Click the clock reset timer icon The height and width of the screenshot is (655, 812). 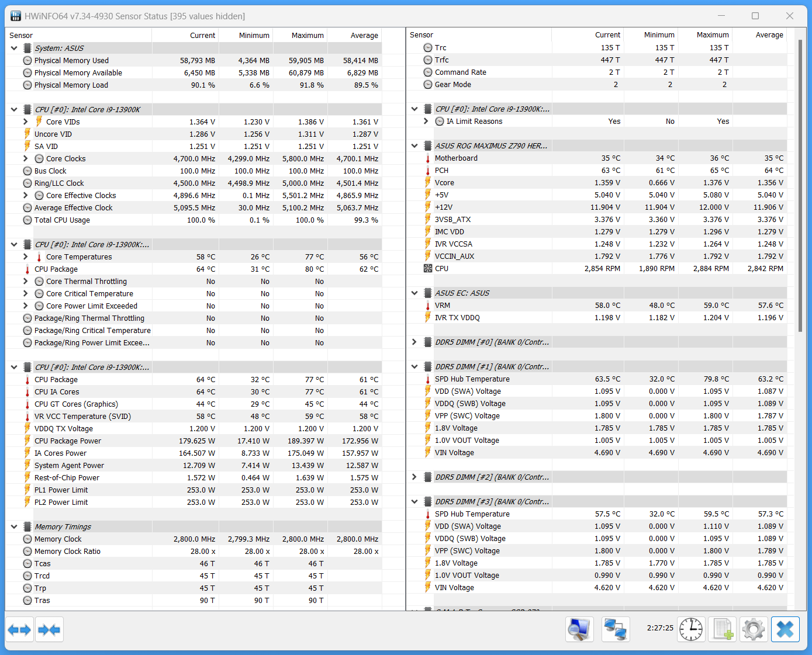(x=691, y=629)
